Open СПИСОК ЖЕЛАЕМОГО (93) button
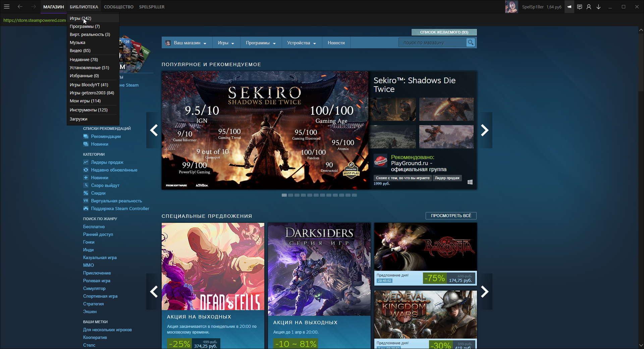Screen dimensions: 644x349 coord(444,32)
